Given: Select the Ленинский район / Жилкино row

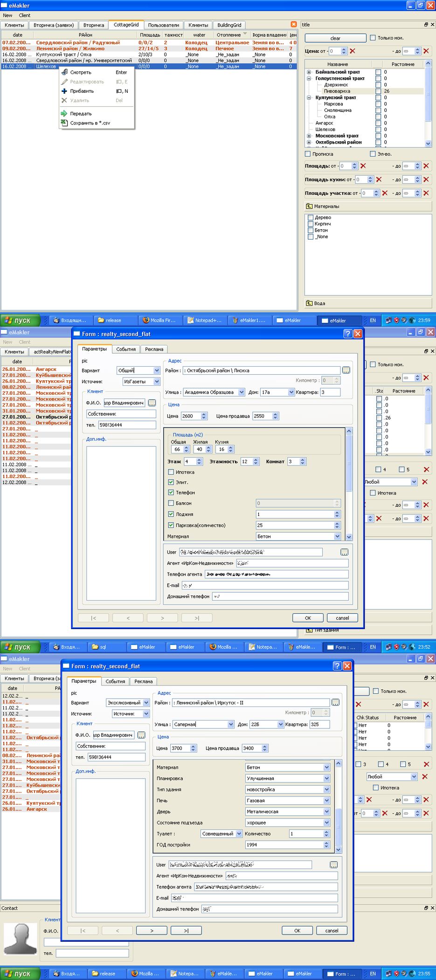Looking at the screenshot, I should [149, 48].
